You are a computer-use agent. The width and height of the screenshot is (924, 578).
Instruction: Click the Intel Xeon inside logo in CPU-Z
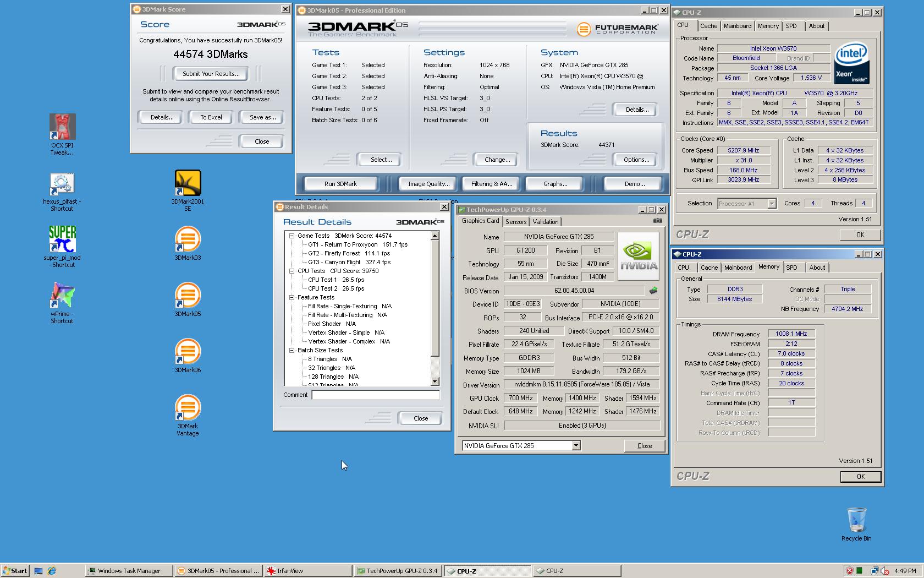pos(851,63)
